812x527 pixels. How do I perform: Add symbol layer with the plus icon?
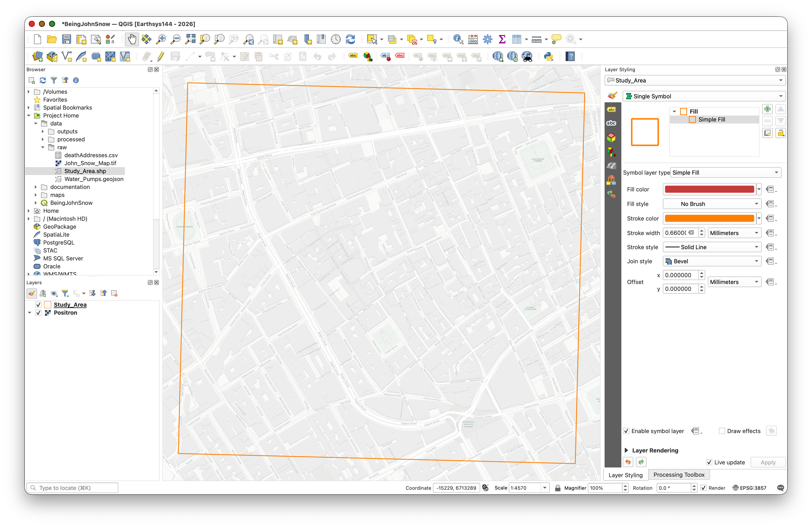click(x=767, y=109)
